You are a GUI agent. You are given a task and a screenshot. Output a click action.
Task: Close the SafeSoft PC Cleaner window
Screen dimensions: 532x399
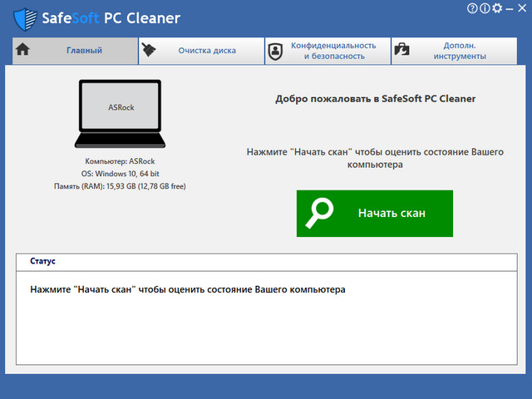tap(522, 8)
